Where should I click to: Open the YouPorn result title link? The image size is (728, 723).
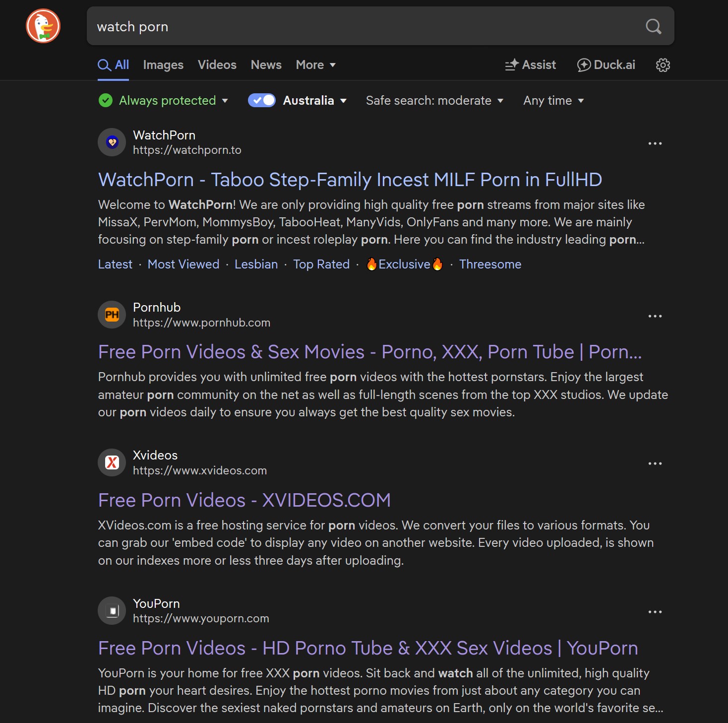point(368,648)
